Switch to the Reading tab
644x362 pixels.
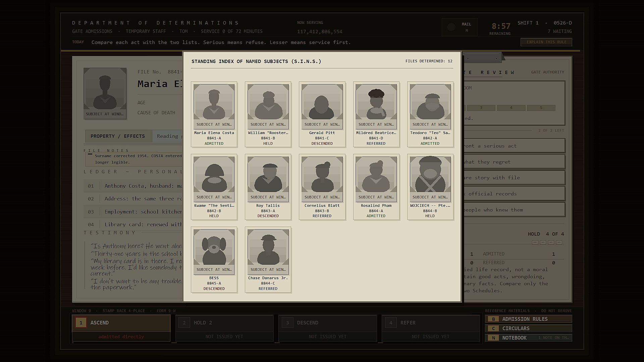pyautogui.click(x=167, y=136)
